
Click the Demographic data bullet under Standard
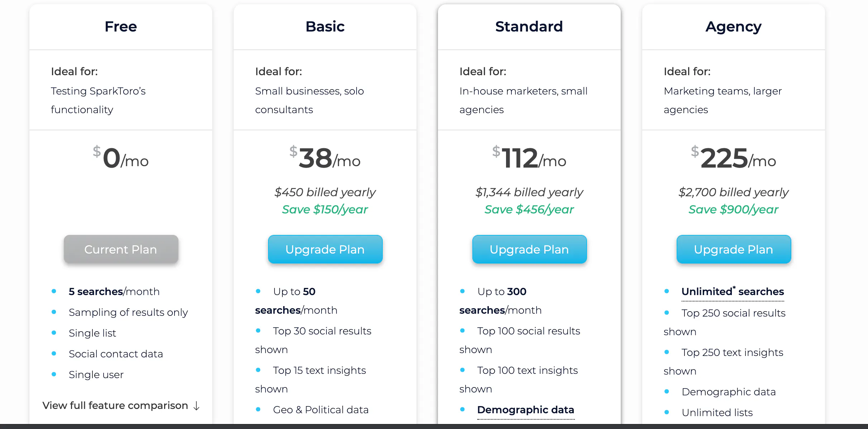coord(525,410)
